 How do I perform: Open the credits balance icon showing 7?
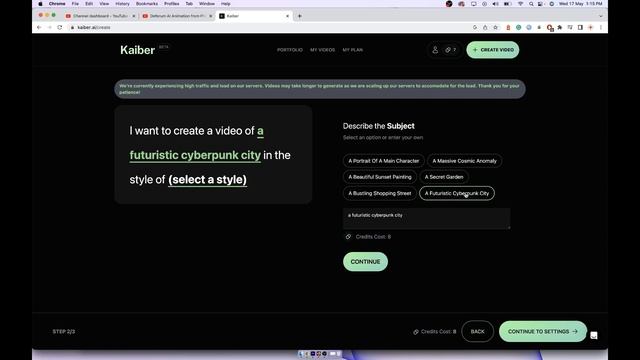click(x=451, y=50)
